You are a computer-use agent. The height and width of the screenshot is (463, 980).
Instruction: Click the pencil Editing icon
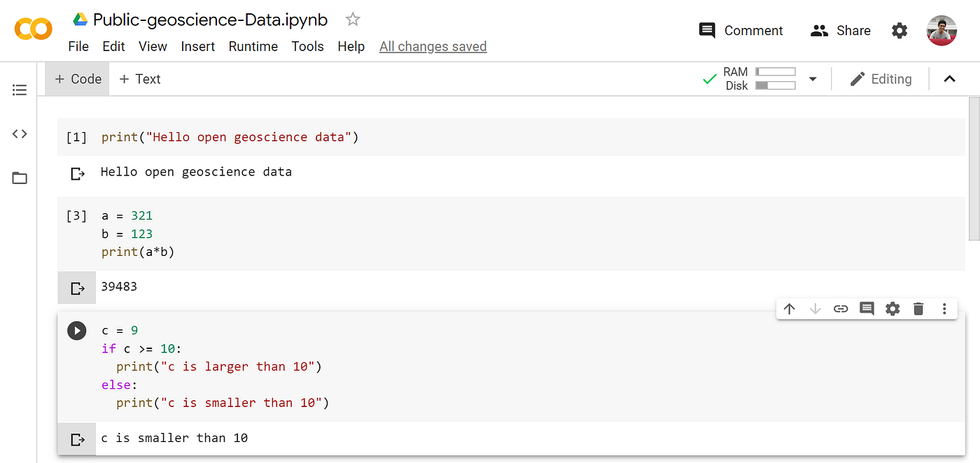[857, 79]
